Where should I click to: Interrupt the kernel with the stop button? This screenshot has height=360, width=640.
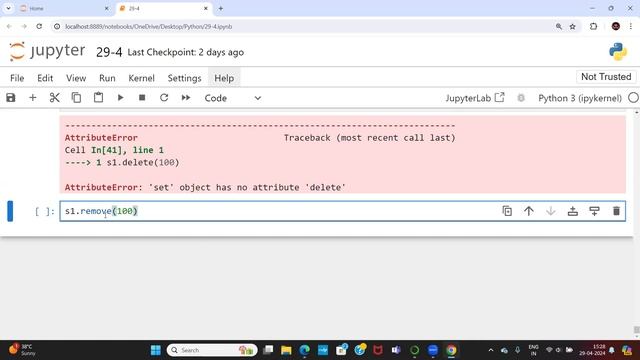pos(142,98)
